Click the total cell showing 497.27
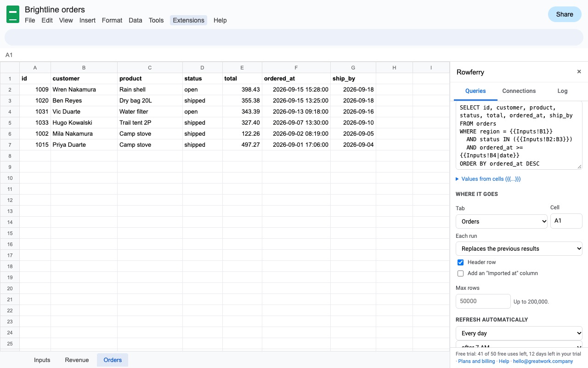 point(242,145)
